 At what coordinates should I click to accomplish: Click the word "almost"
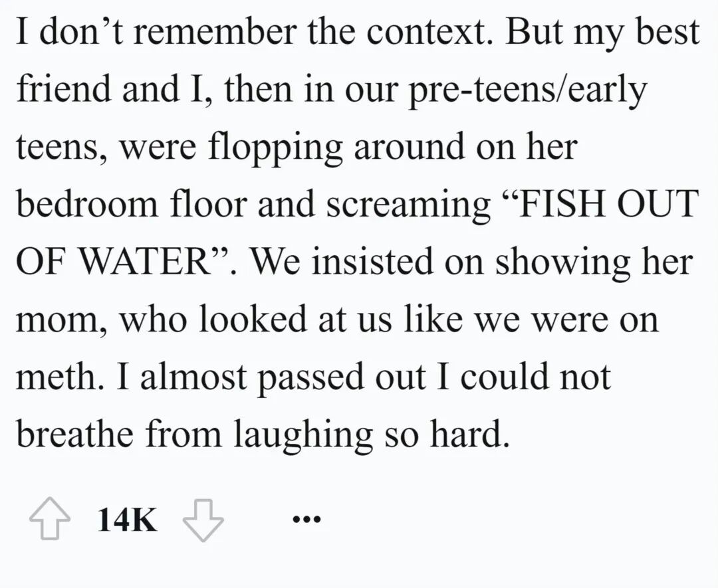[x=193, y=376]
